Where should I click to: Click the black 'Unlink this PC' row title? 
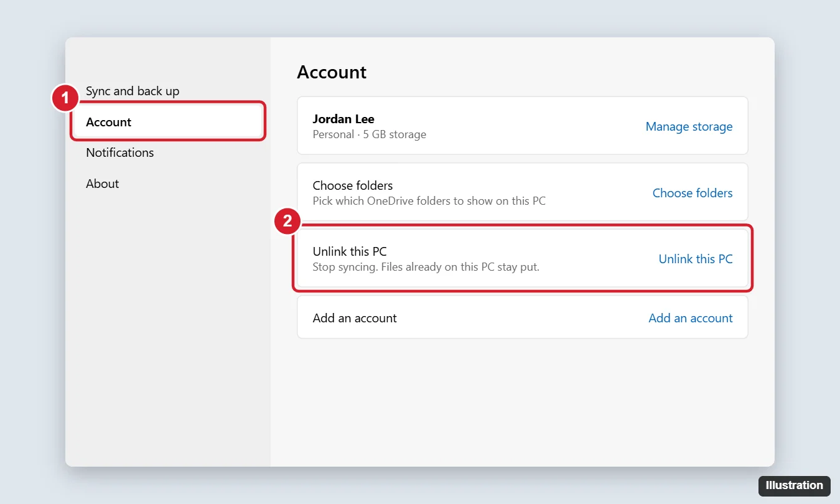click(x=350, y=251)
